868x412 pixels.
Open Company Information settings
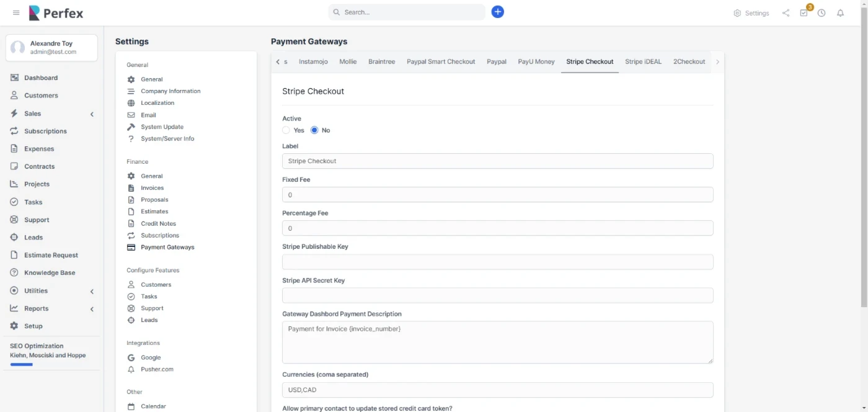(x=170, y=91)
